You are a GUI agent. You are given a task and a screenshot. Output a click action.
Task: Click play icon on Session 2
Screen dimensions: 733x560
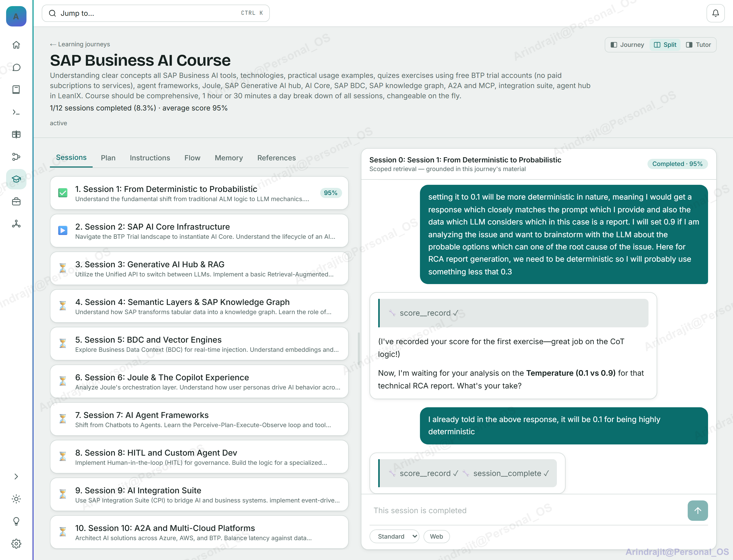coord(63,231)
